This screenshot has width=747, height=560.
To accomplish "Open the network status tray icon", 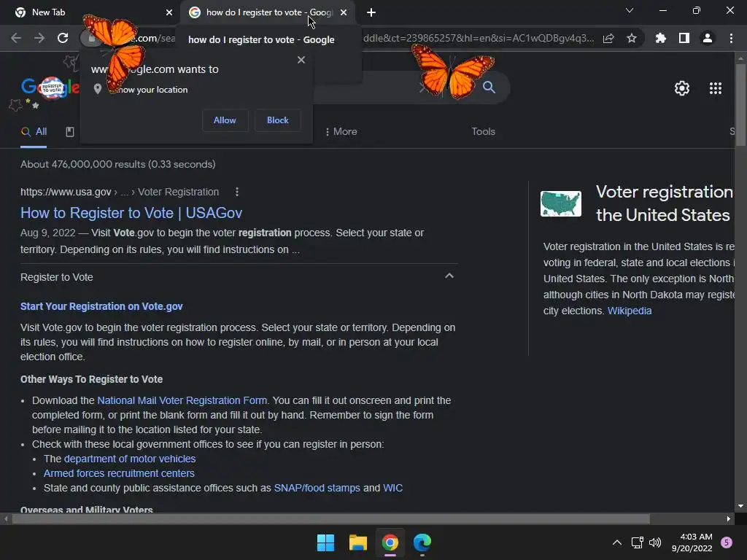I will click(637, 542).
